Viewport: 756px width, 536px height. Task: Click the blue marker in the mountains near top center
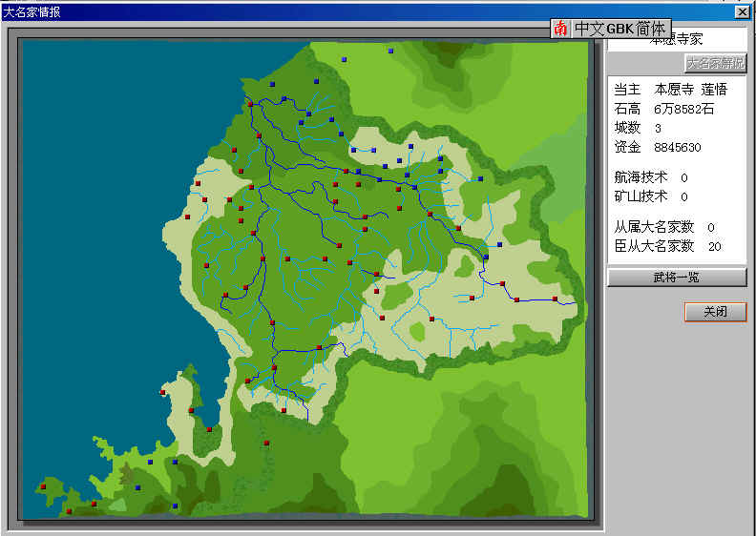(x=346, y=59)
